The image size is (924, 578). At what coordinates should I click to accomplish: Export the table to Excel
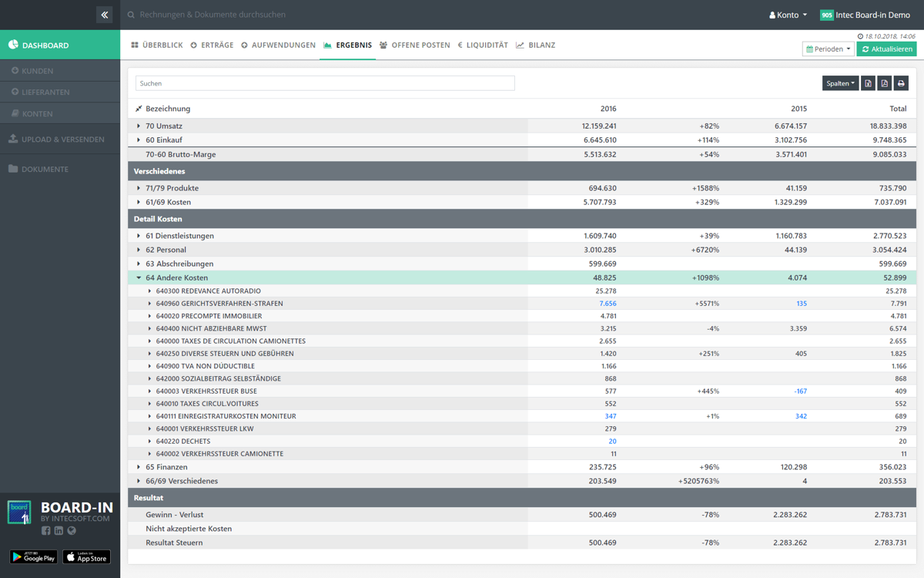coord(868,83)
